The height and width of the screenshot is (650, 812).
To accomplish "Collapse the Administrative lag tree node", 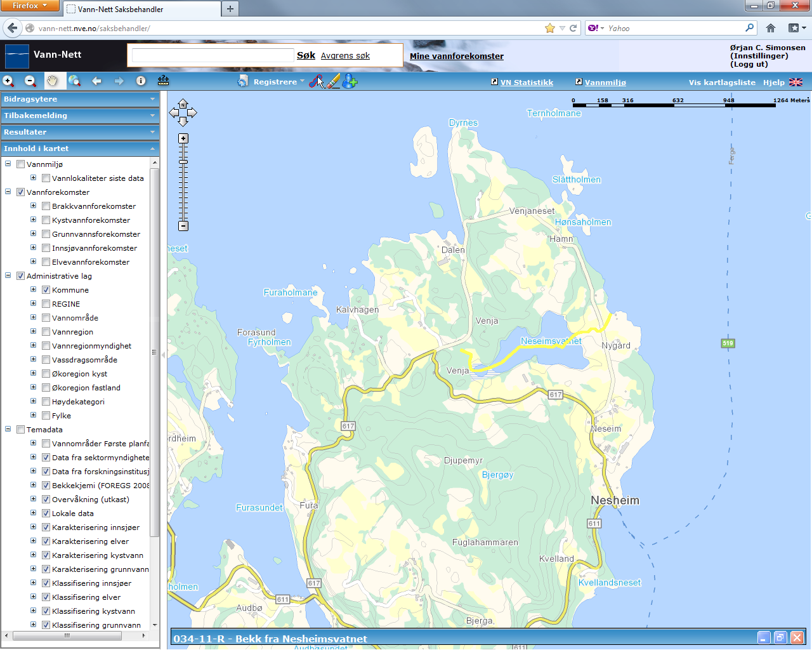I will (8, 275).
